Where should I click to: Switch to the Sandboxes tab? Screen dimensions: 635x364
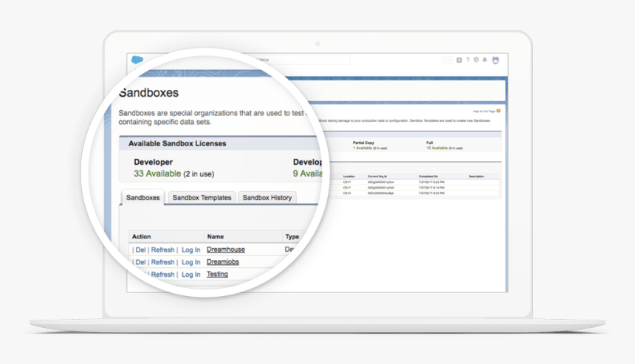143,198
